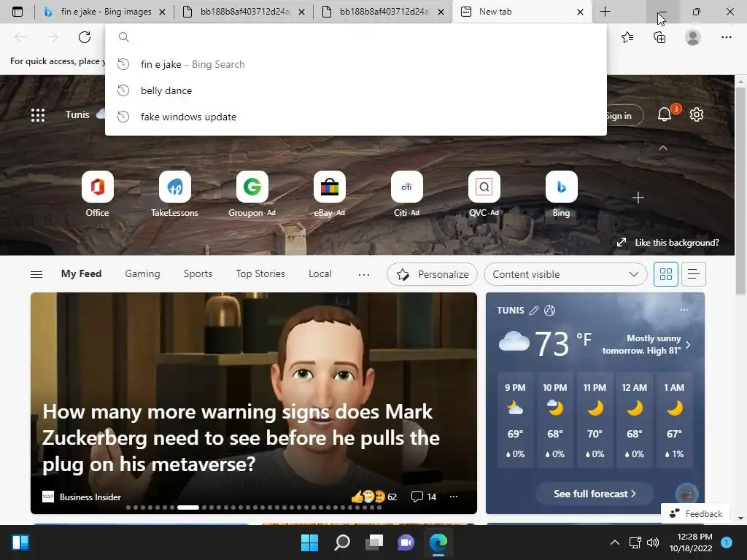Screen dimensions: 747x560
Task: Close the fin e jake tab
Action: tap(162, 12)
